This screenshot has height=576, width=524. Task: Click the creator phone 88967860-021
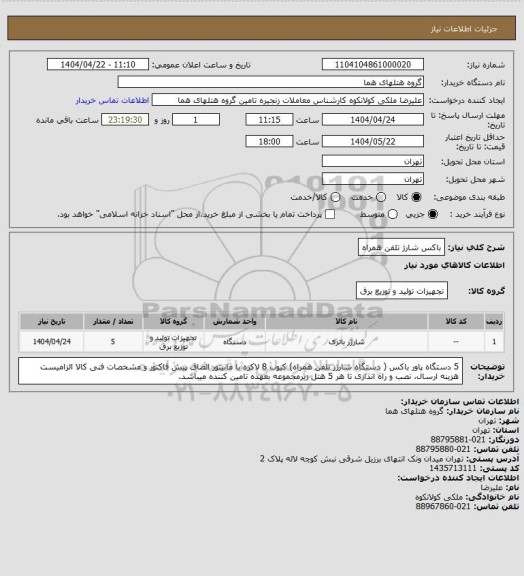[443, 506]
